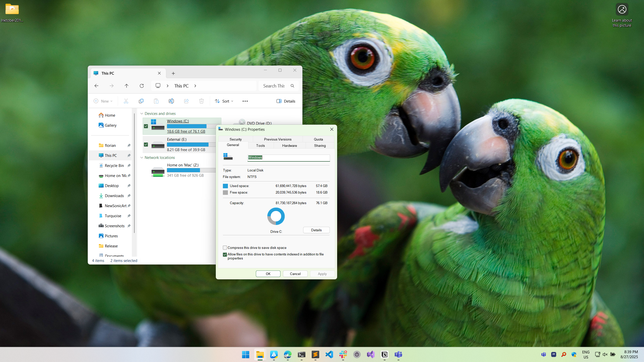The height and width of the screenshot is (362, 644).
Task: Open the Security tab in Properties
Action: pyautogui.click(x=235, y=139)
